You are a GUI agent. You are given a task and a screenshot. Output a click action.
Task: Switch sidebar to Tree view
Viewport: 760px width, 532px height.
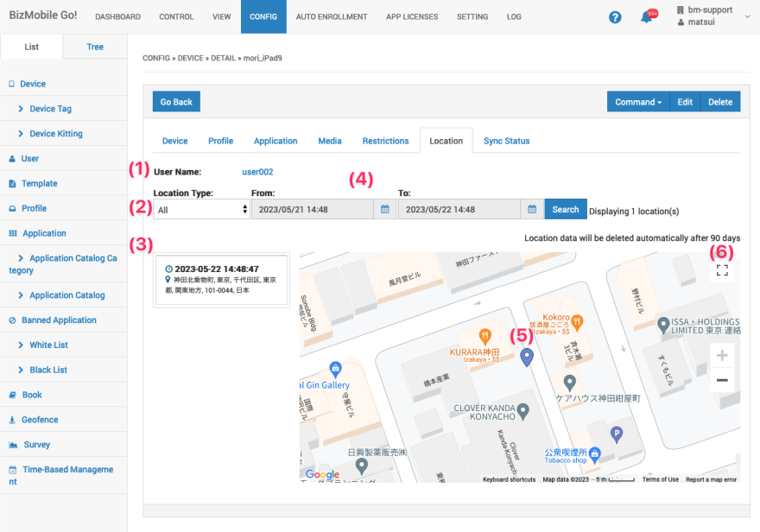click(x=95, y=47)
